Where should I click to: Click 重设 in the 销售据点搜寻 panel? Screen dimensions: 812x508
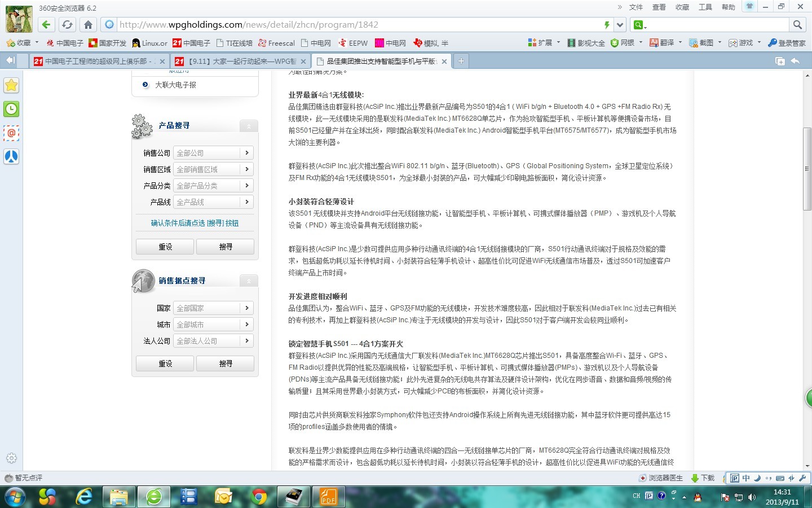(x=165, y=364)
